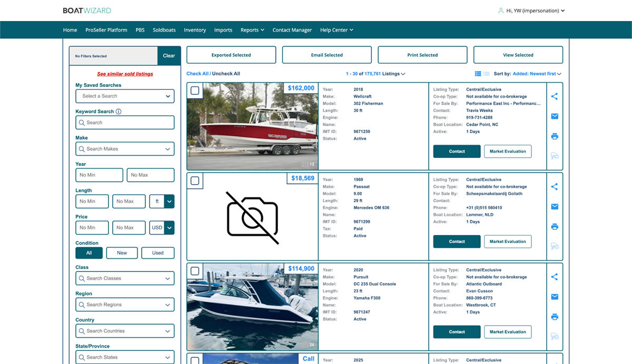
Task: Open the Search Countries dropdown
Action: [125, 331]
